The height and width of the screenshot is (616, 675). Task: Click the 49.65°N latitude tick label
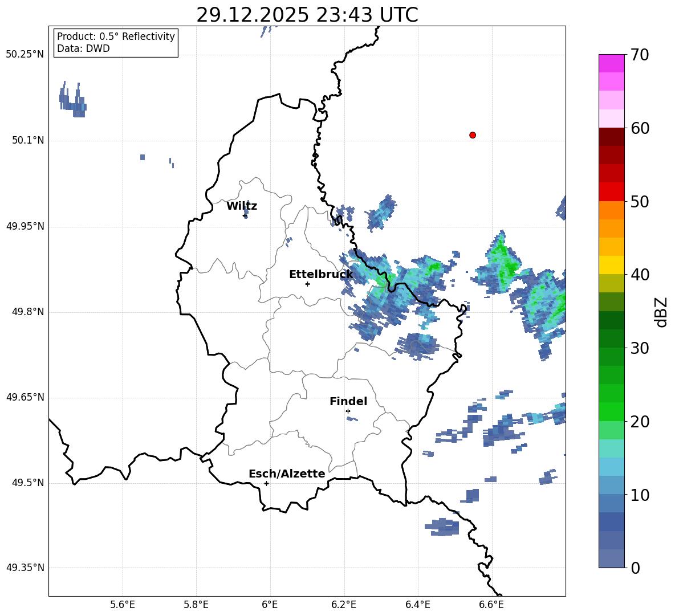pos(25,397)
